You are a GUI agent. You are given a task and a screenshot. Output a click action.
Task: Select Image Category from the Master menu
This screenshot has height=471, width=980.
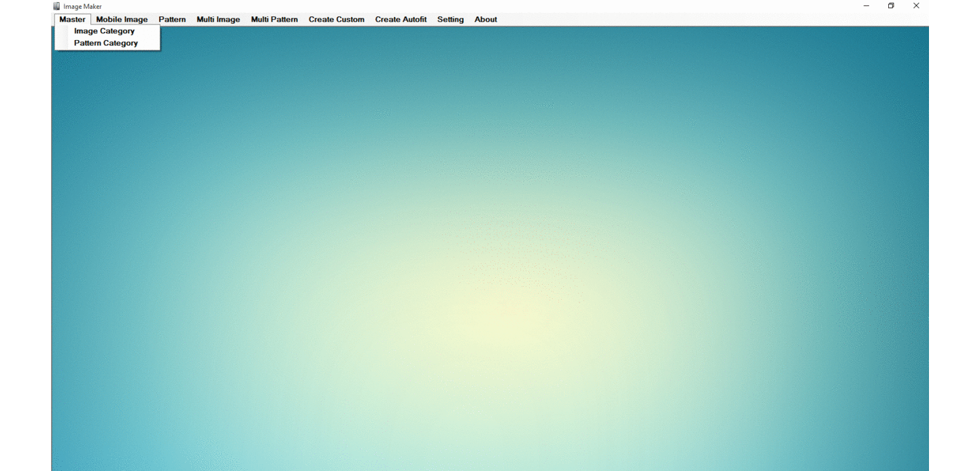104,31
